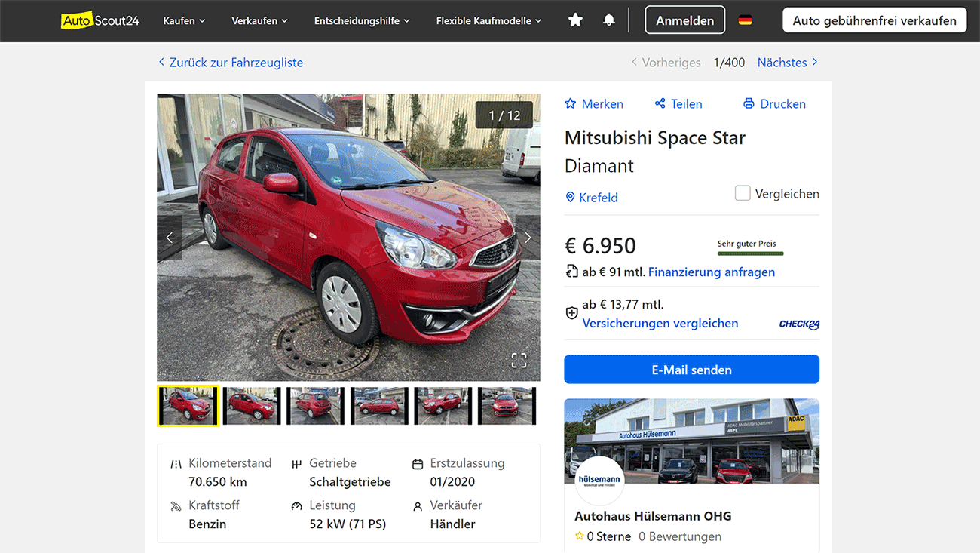
Task: Click the CHECK24 logo
Action: 799,324
